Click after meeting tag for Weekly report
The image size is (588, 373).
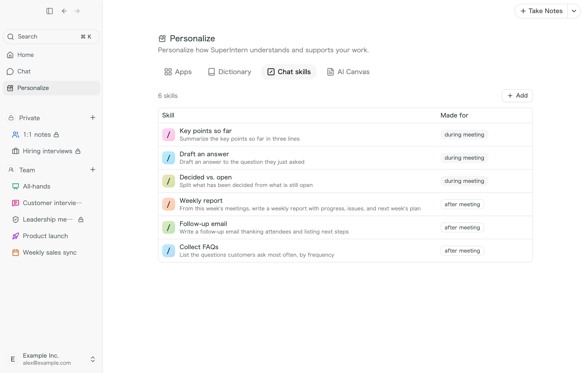click(x=462, y=204)
